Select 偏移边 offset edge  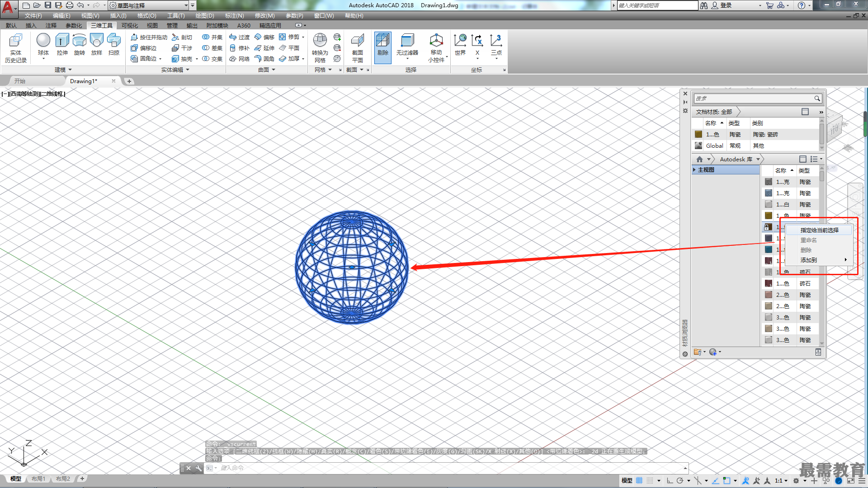coord(144,48)
